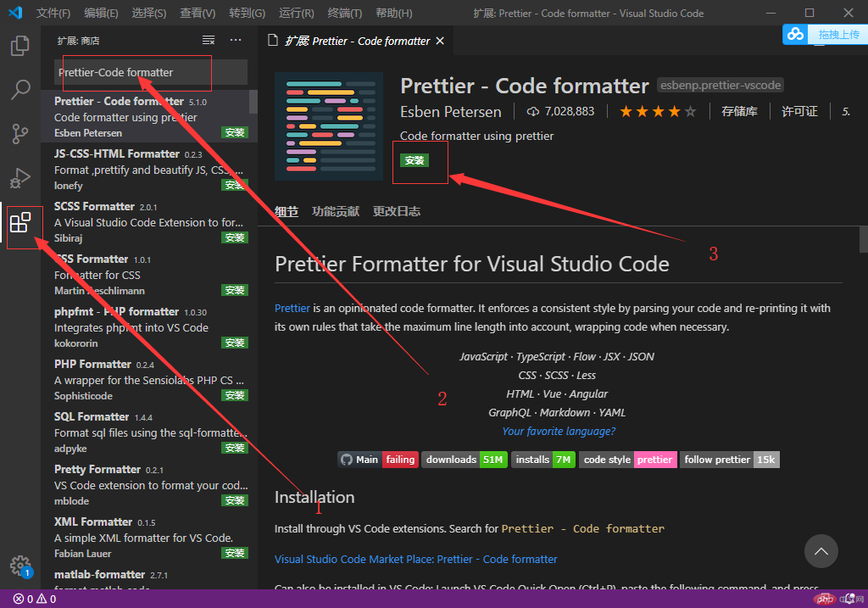The width and height of the screenshot is (868, 608).
Task: Click the installs 7M badge
Action: (x=543, y=460)
